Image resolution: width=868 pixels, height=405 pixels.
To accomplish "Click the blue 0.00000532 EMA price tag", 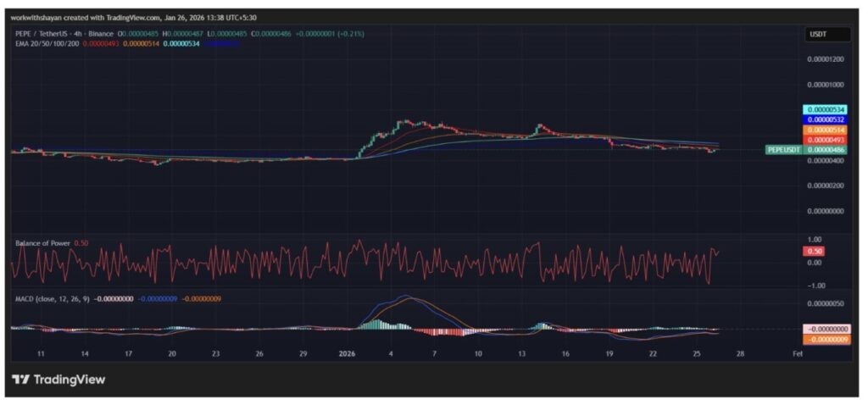I will pyautogui.click(x=826, y=119).
